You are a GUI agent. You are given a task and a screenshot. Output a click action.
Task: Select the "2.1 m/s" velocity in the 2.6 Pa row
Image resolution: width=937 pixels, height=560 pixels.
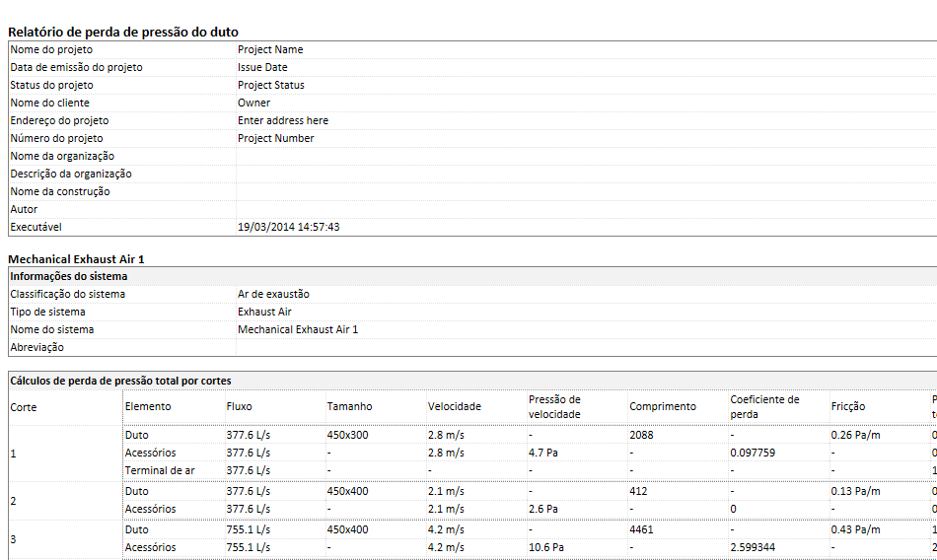[x=446, y=509]
